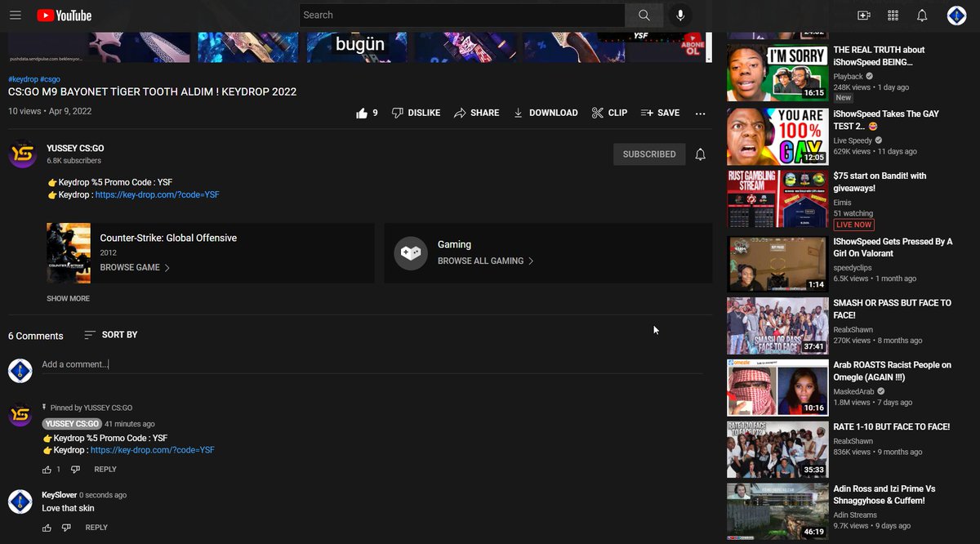Click '41 minutes ago' comment timestamp
980x544 pixels.
[x=130, y=424]
